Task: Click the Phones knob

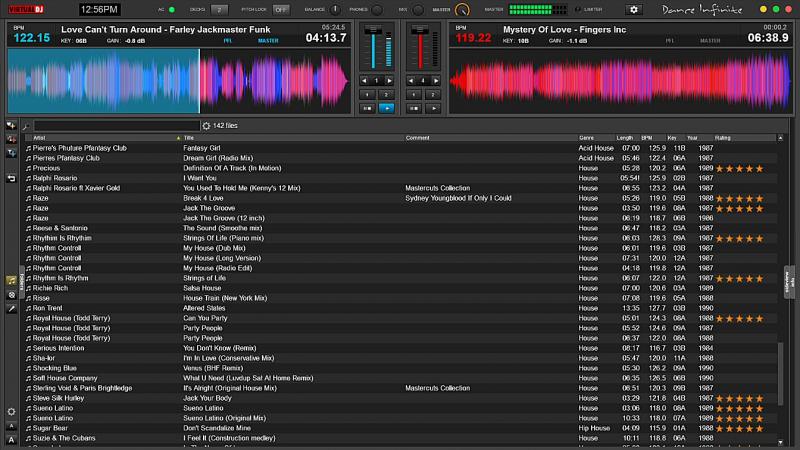Action: point(377,10)
